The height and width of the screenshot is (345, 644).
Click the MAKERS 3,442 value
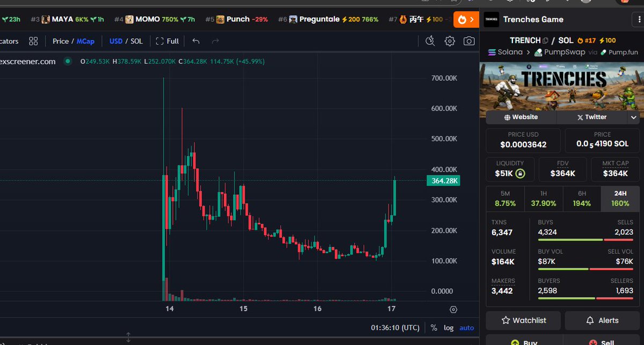pyautogui.click(x=502, y=291)
